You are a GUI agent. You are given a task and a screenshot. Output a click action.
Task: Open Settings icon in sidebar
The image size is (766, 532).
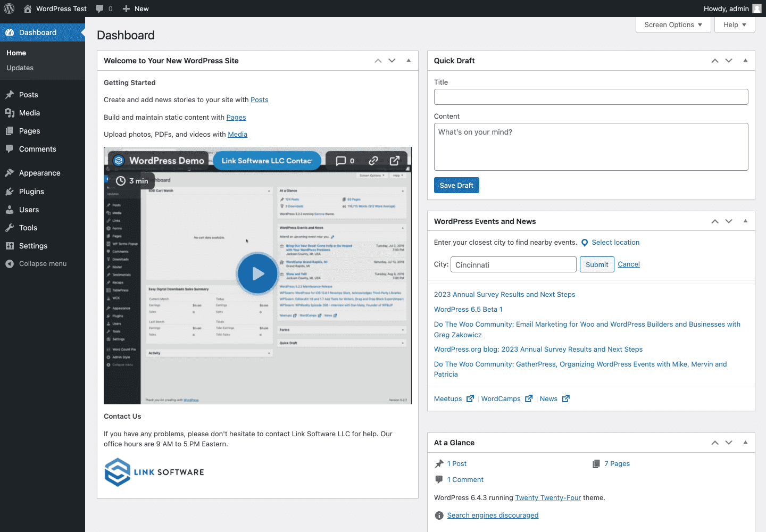click(10, 246)
